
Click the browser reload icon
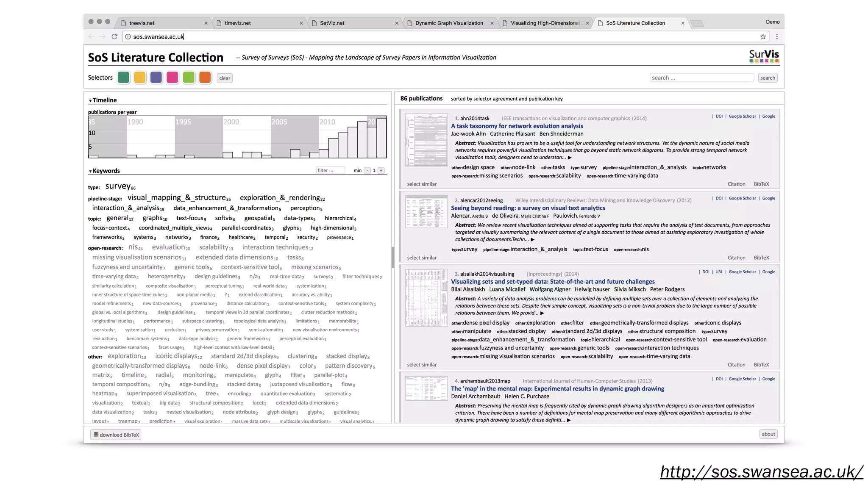[x=114, y=37]
